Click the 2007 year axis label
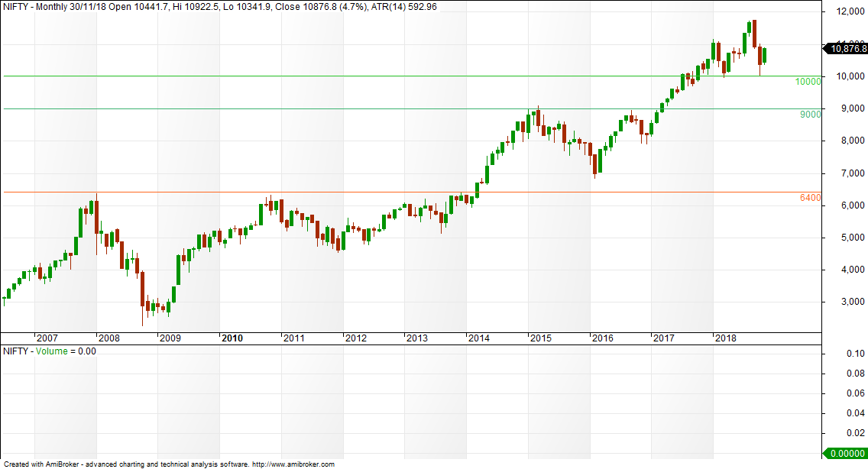 [47, 337]
